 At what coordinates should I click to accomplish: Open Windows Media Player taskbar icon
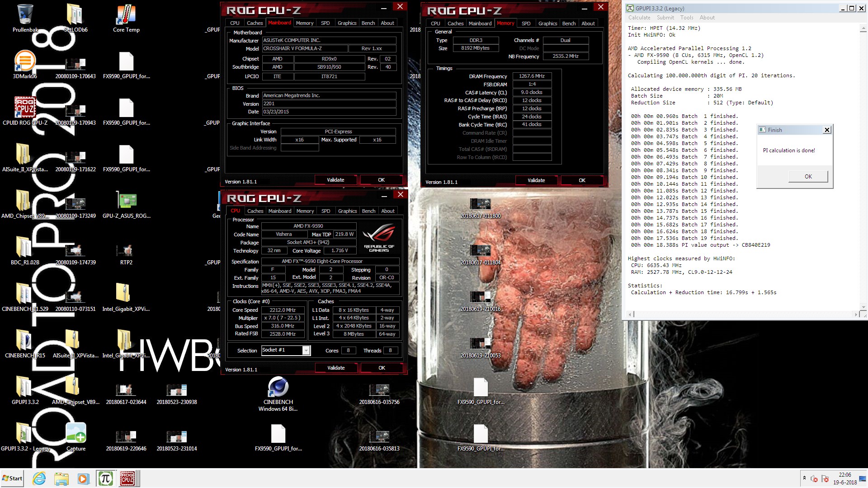[83, 479]
